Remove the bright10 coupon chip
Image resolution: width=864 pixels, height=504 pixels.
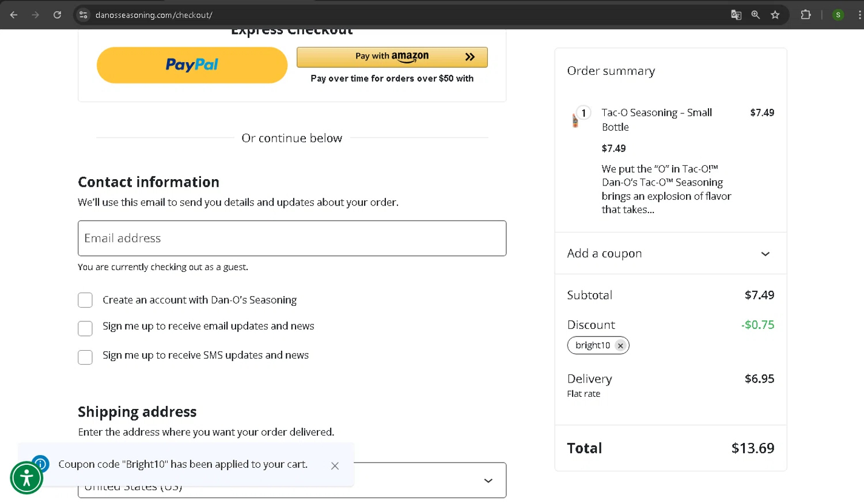coord(620,346)
